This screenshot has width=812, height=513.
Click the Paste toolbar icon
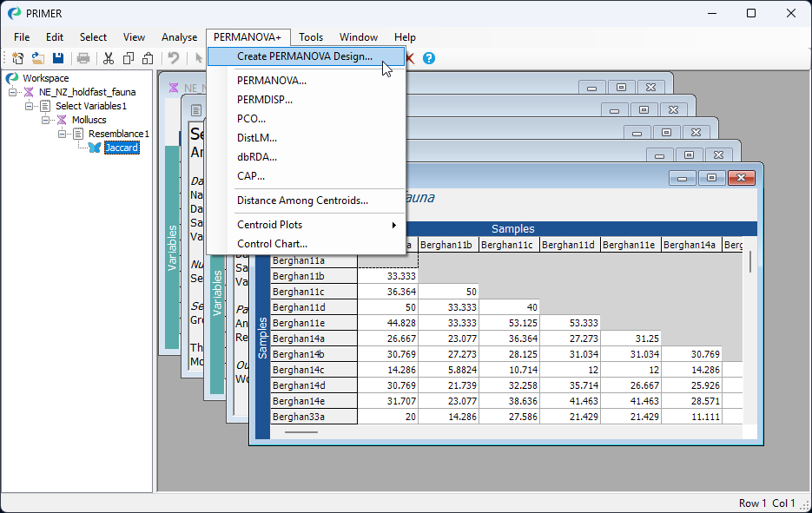[x=148, y=58]
